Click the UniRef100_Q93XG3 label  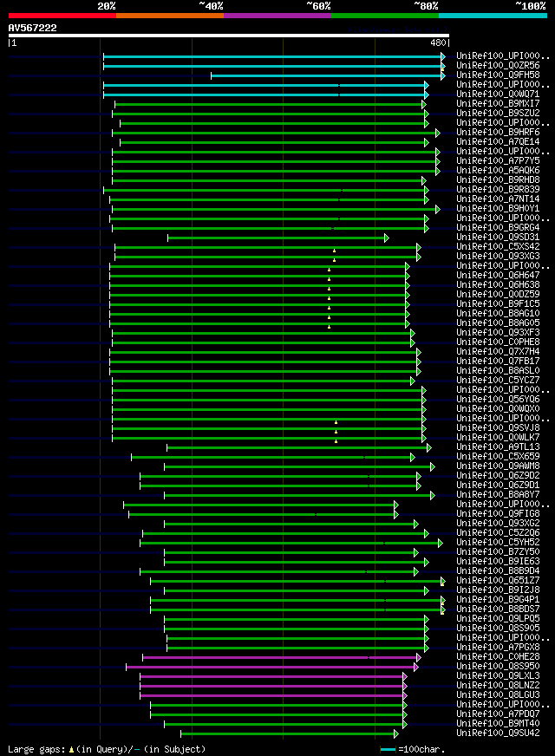click(498, 256)
